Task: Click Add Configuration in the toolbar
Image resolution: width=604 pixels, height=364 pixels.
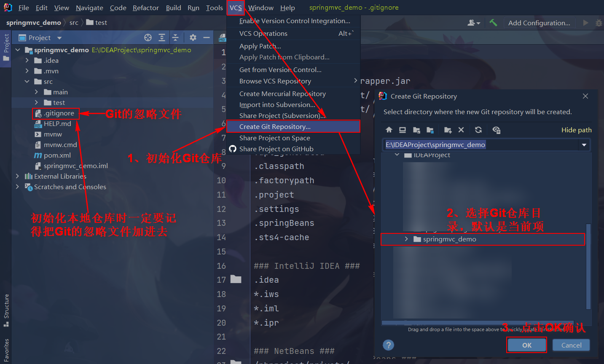Action: 540,23
